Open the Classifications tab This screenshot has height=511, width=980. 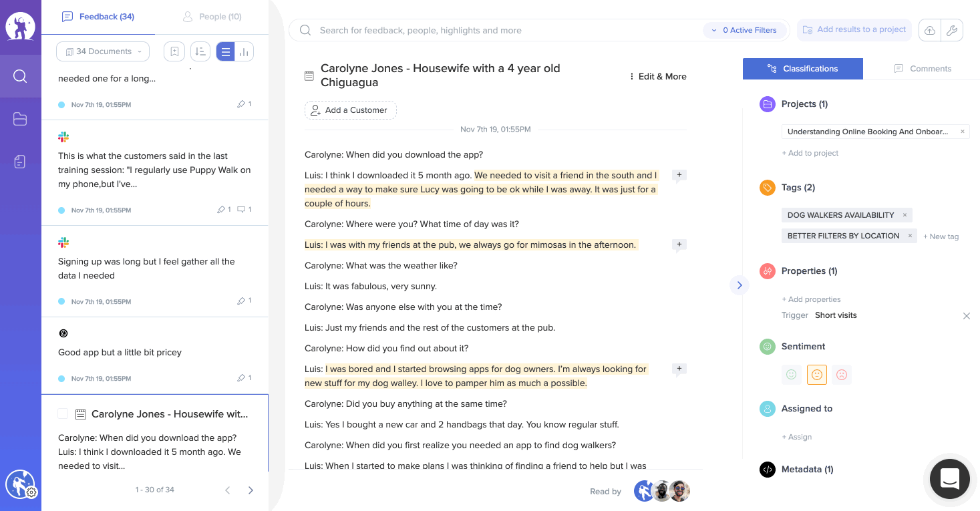click(x=803, y=68)
